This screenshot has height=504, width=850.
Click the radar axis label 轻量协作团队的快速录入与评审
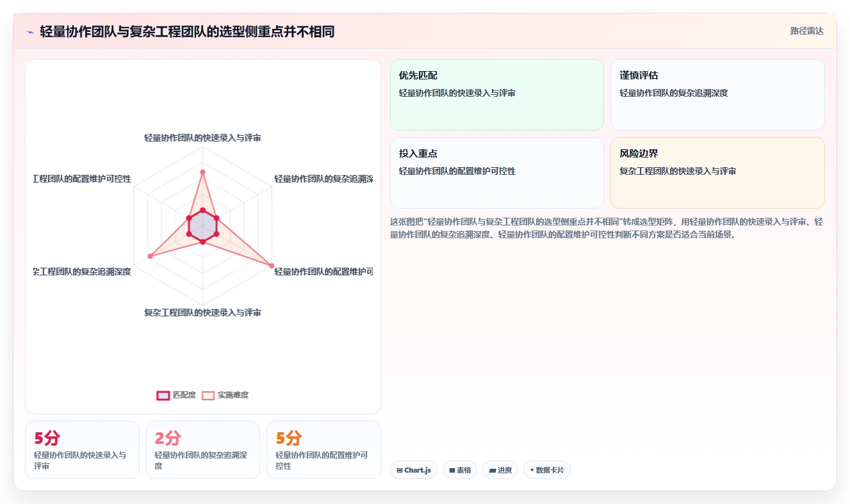202,138
